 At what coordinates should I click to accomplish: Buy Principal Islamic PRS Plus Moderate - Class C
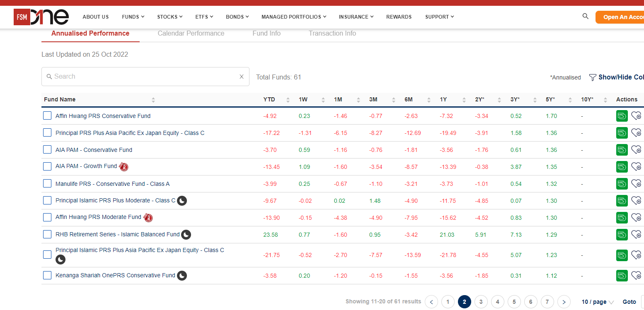click(622, 201)
